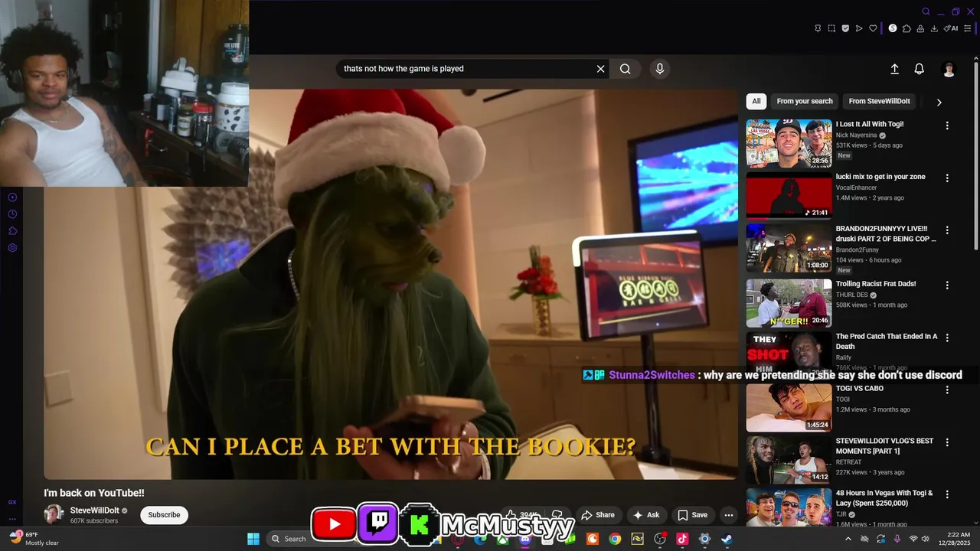Start voice search with the microphone icon
The image size is (980, 551).
coord(660,69)
